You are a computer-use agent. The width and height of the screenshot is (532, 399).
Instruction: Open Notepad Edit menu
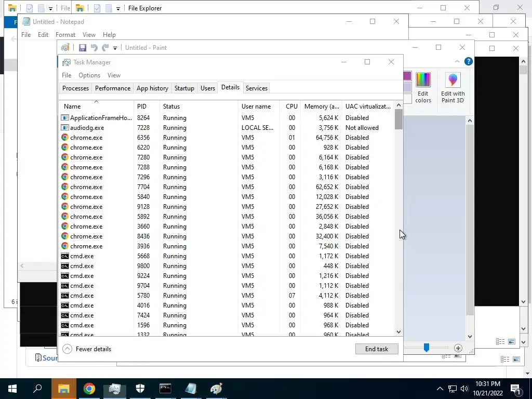[x=43, y=35]
